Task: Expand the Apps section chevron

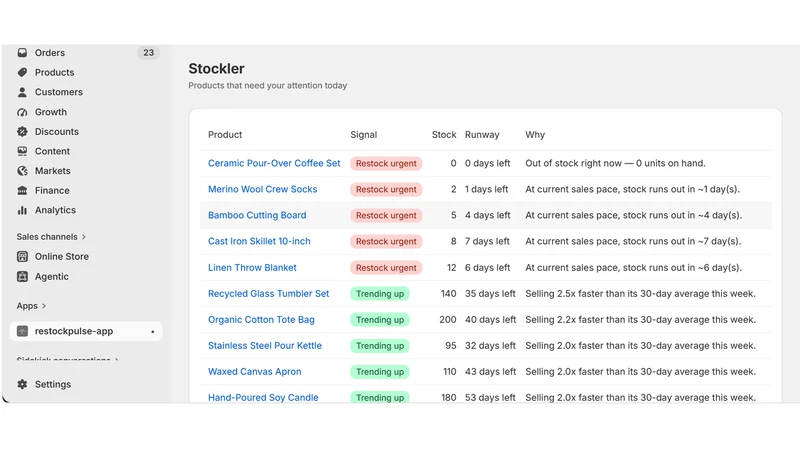Action: coord(44,306)
